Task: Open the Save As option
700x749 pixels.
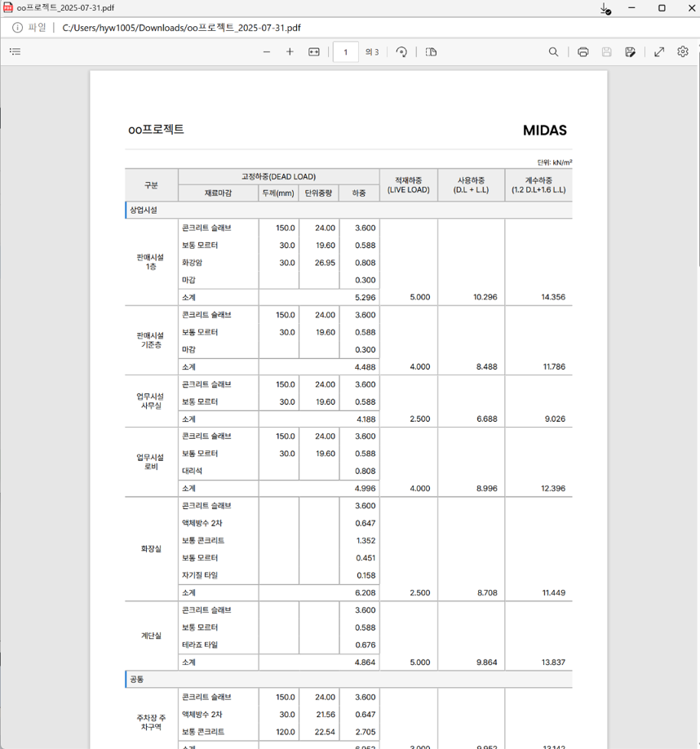Action: coord(630,51)
